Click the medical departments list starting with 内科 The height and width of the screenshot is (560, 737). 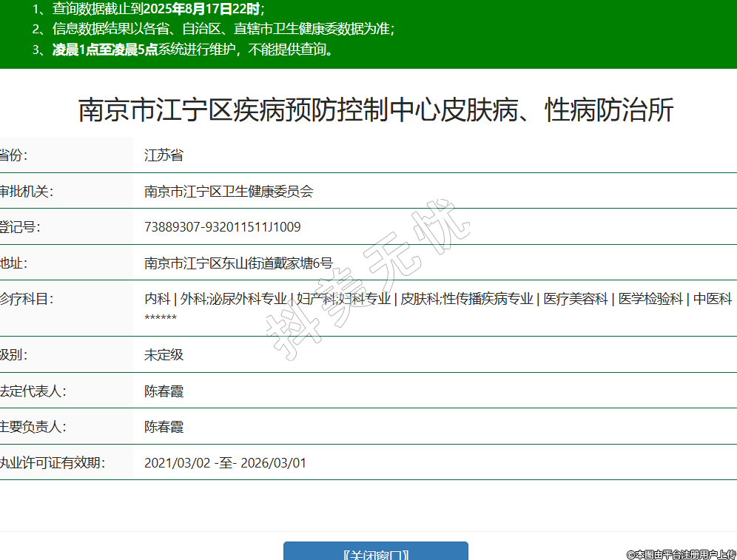(x=438, y=299)
